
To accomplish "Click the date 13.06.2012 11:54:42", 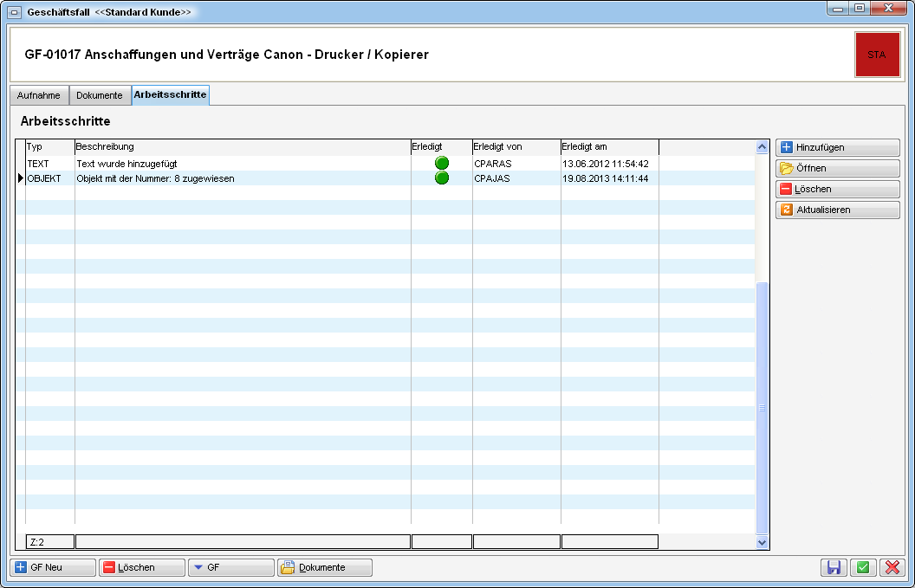I will 605,164.
